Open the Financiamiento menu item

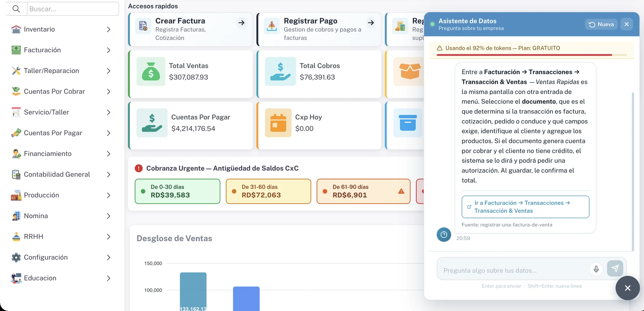62,154
